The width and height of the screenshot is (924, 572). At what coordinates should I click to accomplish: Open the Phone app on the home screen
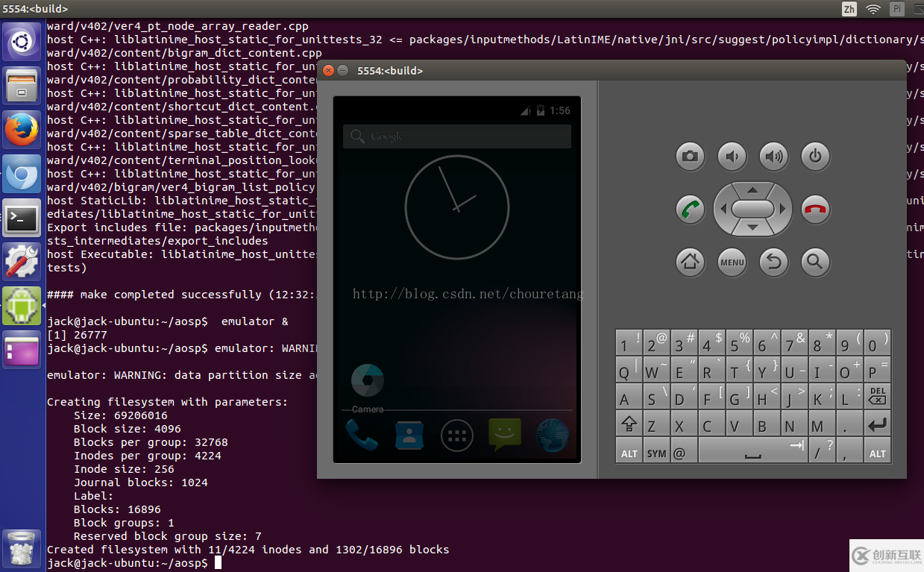click(363, 436)
